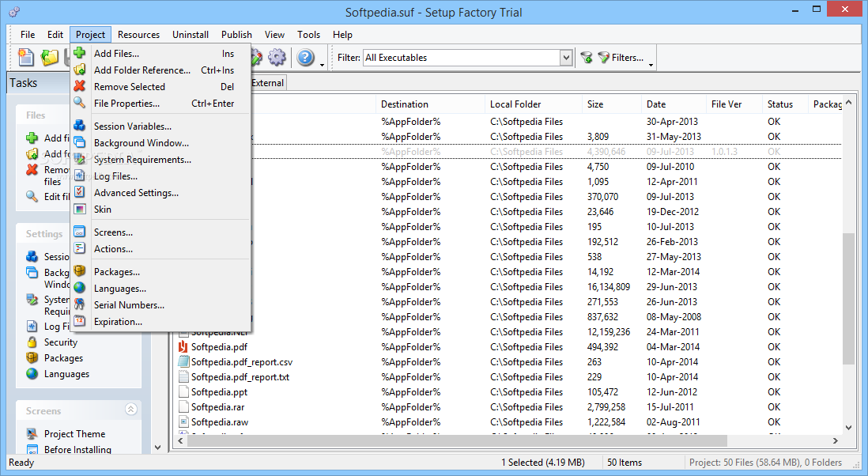The width and height of the screenshot is (868, 476).
Task: Click Languages globe icon in Tasks pane
Action: pos(32,374)
